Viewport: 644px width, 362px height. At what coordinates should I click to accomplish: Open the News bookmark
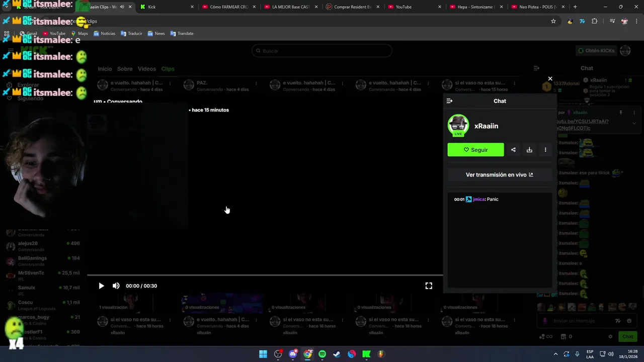[156, 34]
